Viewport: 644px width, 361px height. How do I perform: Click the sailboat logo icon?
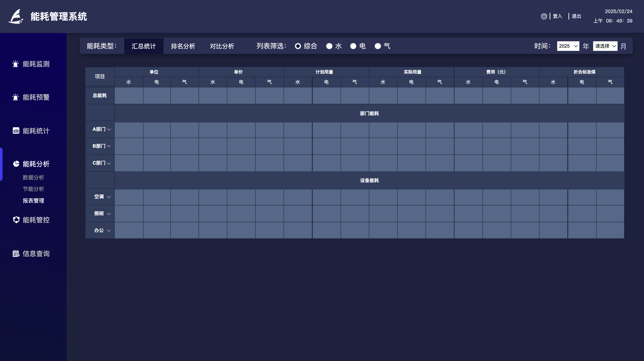point(16,16)
